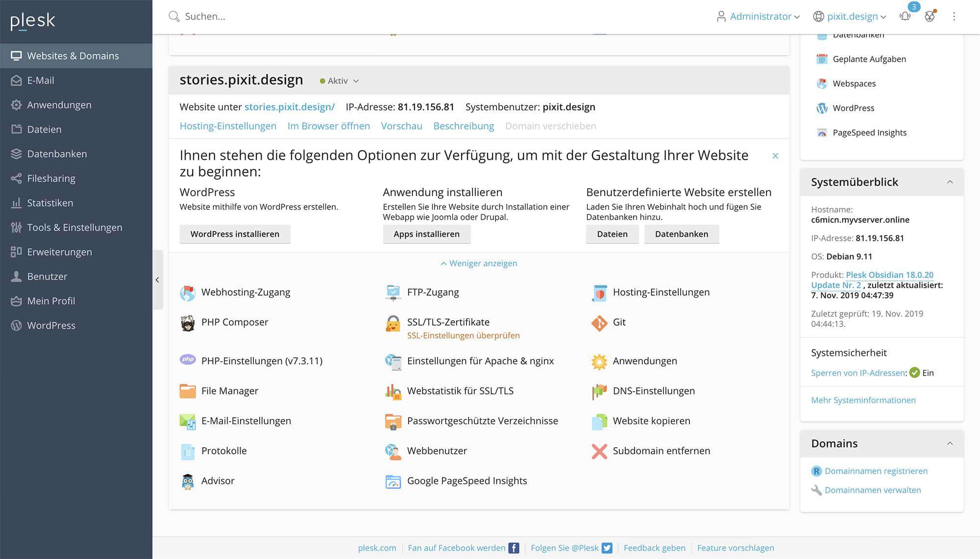Open the Hosting-Einstellungen link under domain
This screenshot has height=559, width=980.
click(x=228, y=126)
